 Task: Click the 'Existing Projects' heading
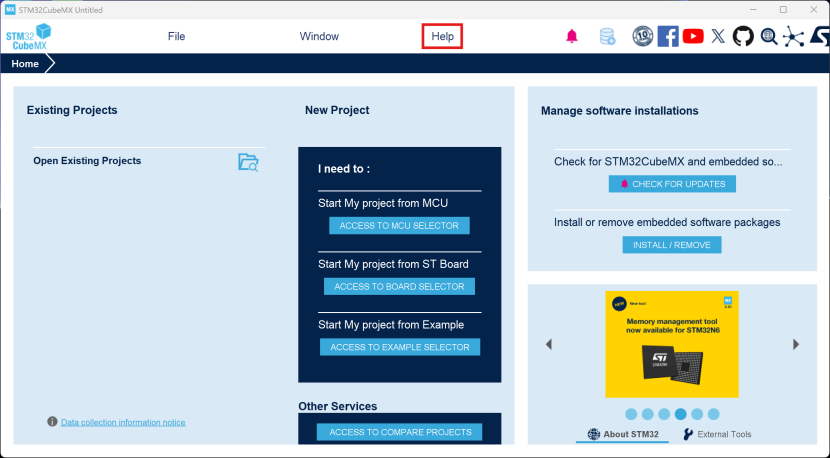[72, 110]
